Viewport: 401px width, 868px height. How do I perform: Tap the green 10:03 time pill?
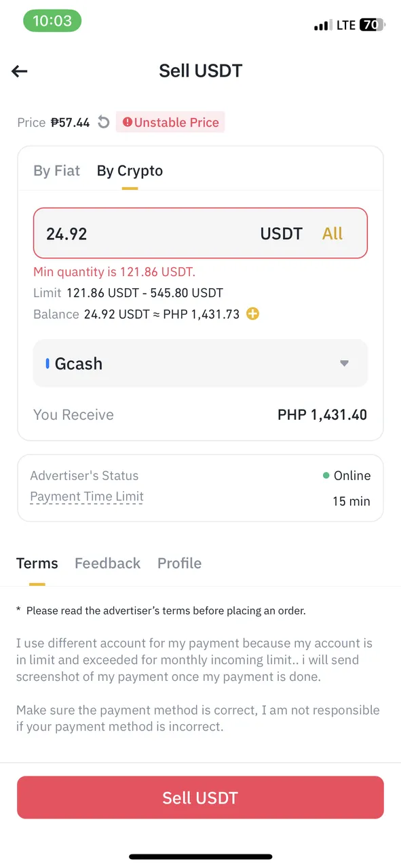[x=52, y=21]
